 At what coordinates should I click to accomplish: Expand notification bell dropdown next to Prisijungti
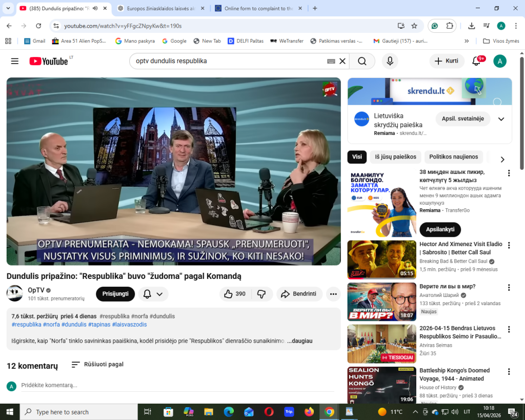tap(153, 294)
